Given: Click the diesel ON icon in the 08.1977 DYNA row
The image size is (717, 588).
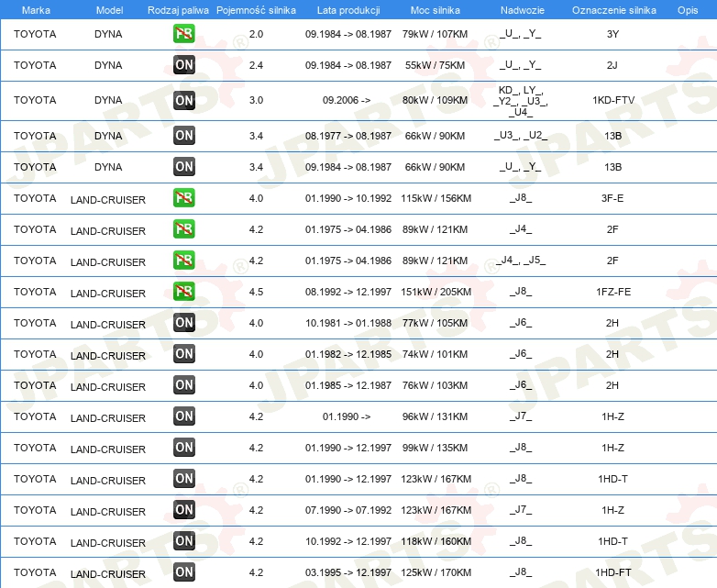Looking at the screenshot, I should tap(183, 136).
